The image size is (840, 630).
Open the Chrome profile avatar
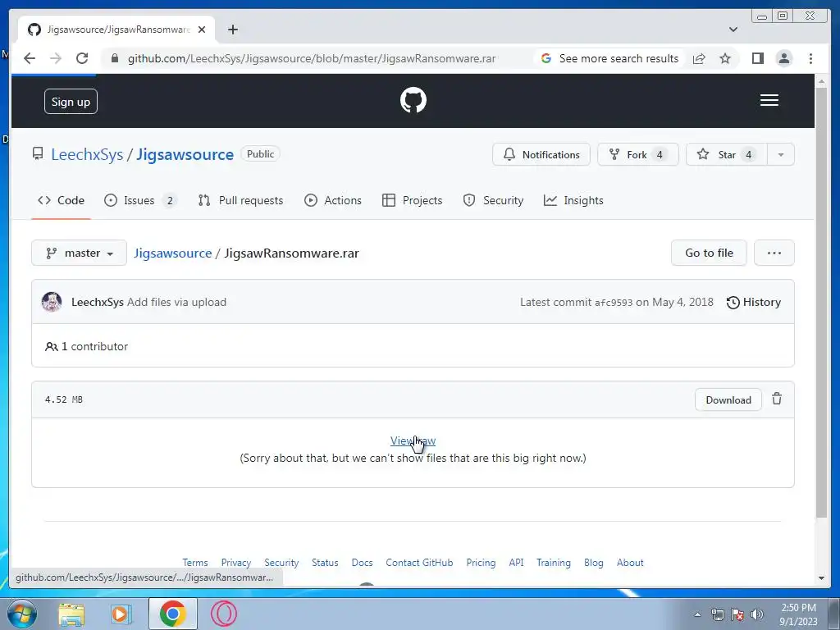(x=783, y=58)
